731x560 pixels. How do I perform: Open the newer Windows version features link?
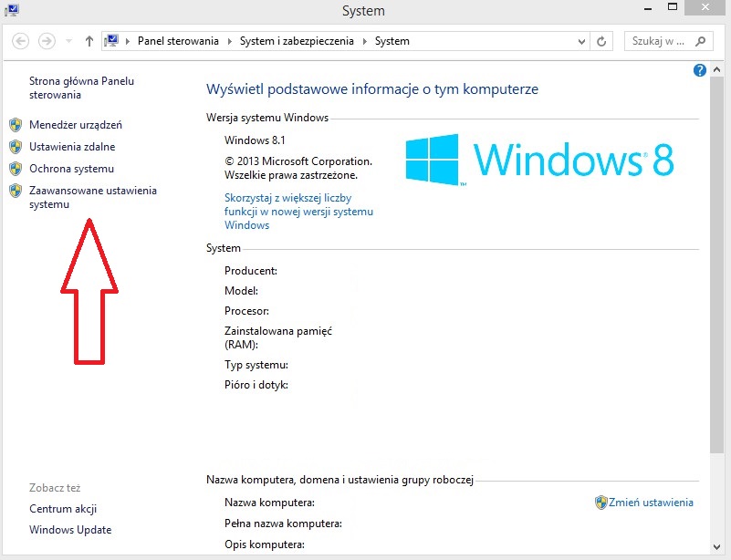coord(298,212)
